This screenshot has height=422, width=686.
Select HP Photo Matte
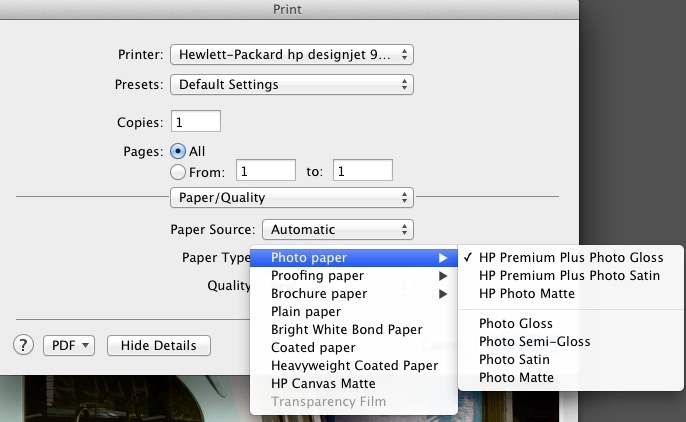[x=571, y=293]
